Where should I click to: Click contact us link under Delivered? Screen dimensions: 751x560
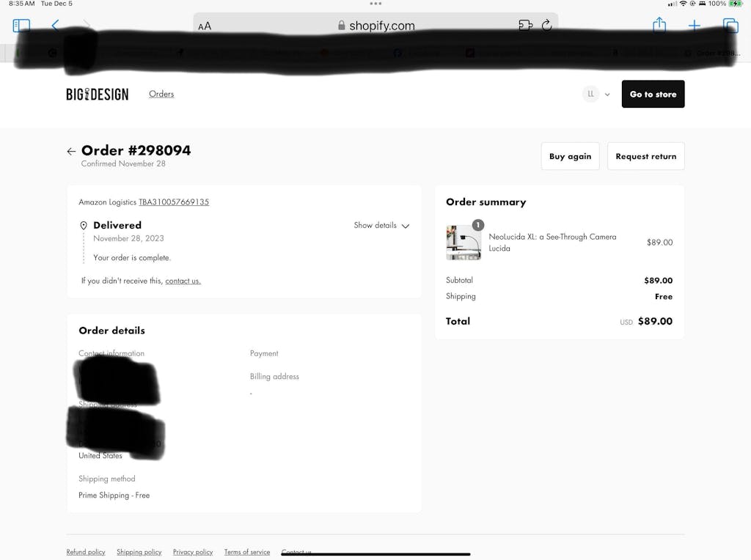(x=183, y=281)
